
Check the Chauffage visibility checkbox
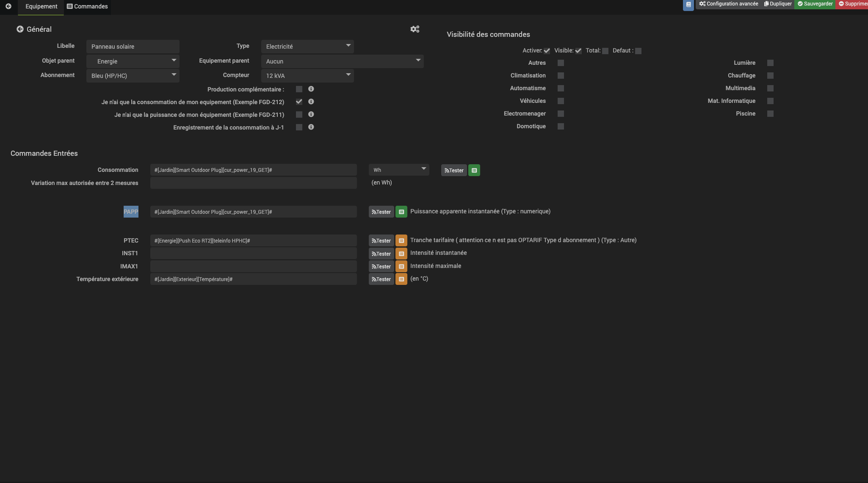(770, 76)
